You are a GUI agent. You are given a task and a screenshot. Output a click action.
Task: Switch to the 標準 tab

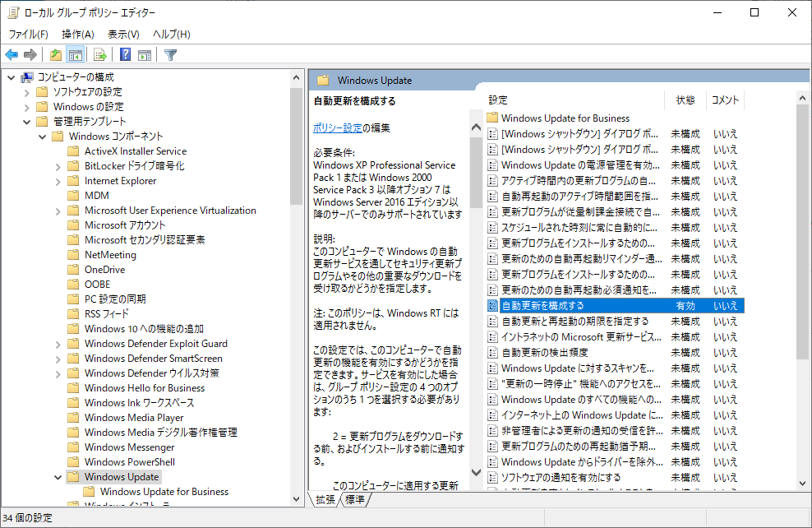[x=355, y=499]
